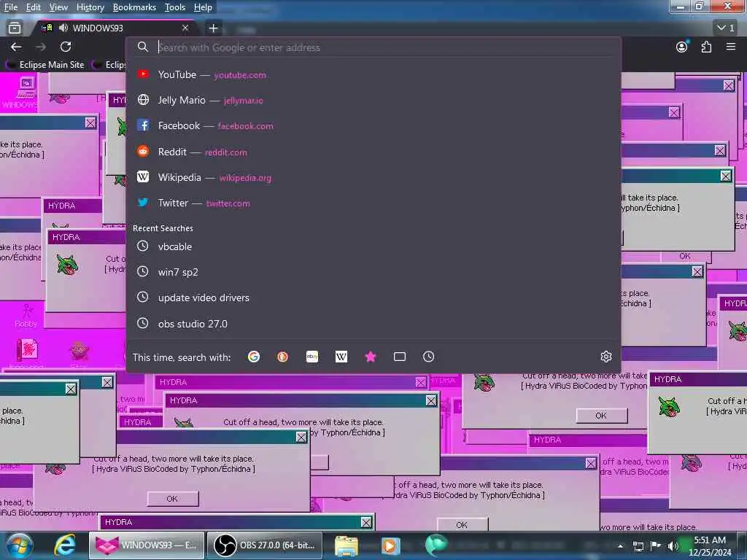Launch Internet Explorer from taskbar
This screenshot has height=560, width=747.
pos(64,545)
